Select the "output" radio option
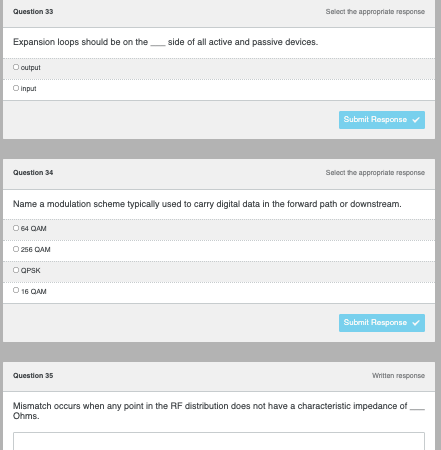The width and height of the screenshot is (441, 450). (x=16, y=67)
